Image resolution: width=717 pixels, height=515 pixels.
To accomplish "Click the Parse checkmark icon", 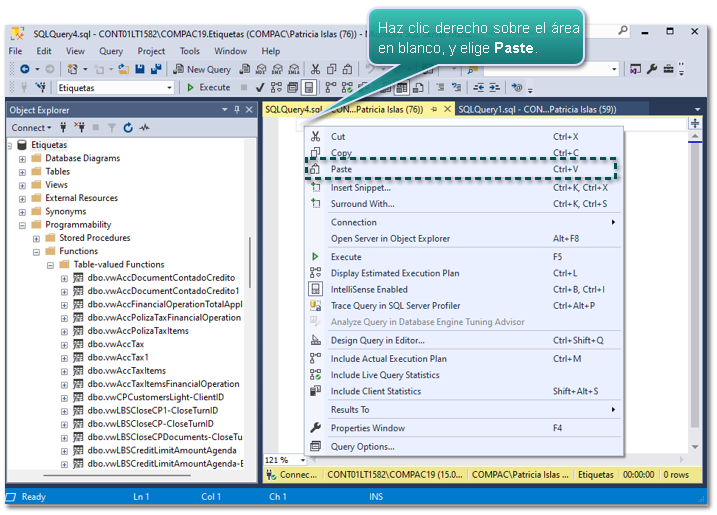I will [x=260, y=87].
